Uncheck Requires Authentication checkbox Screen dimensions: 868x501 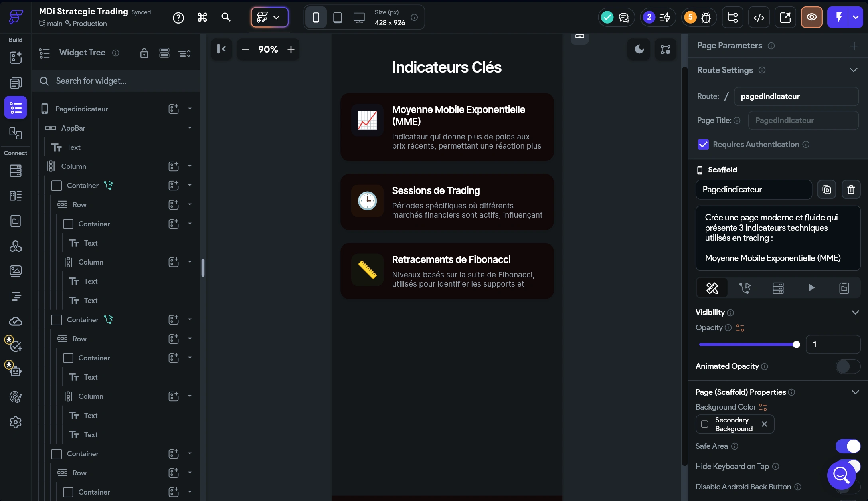[x=703, y=145]
